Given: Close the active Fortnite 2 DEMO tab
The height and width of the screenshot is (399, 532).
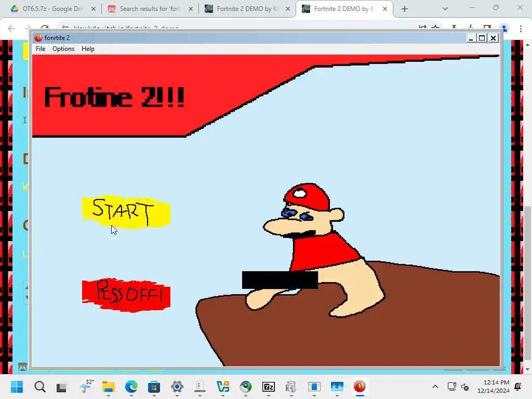Looking at the screenshot, I should click(385, 9).
